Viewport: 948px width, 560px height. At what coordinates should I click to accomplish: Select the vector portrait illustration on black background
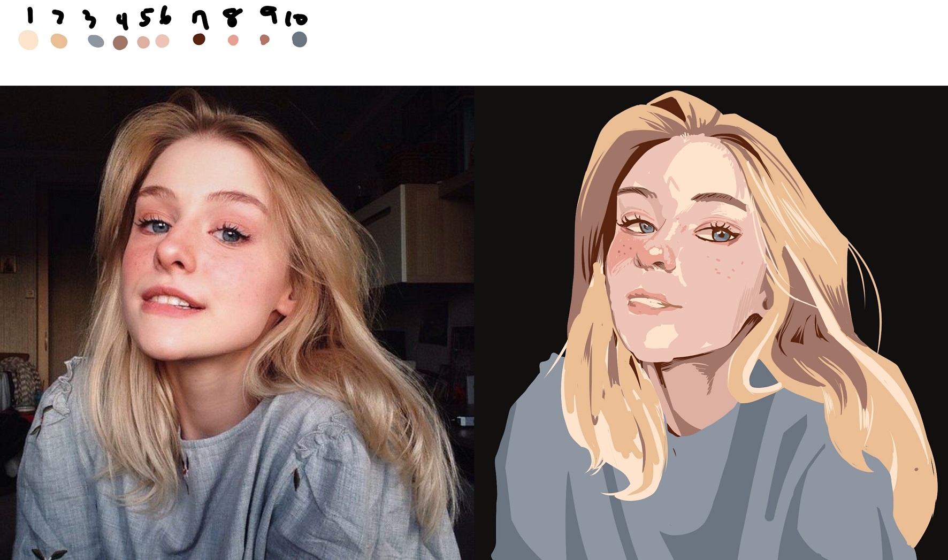pyautogui.click(x=711, y=323)
